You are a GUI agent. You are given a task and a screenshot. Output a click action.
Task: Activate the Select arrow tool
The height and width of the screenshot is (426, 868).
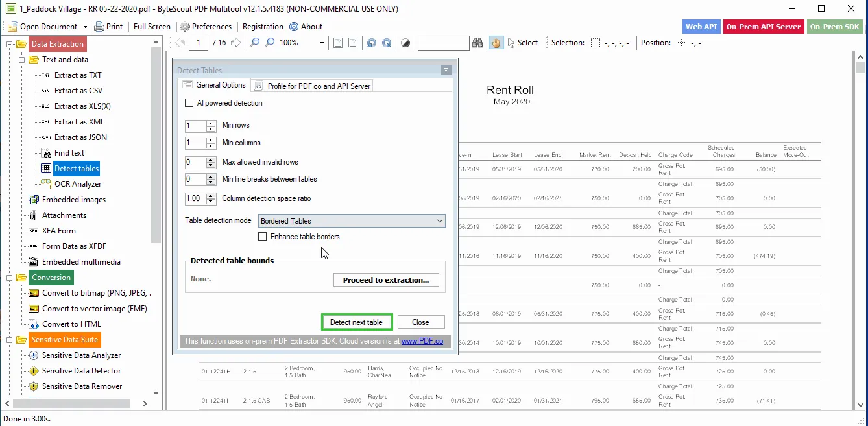[x=522, y=42]
